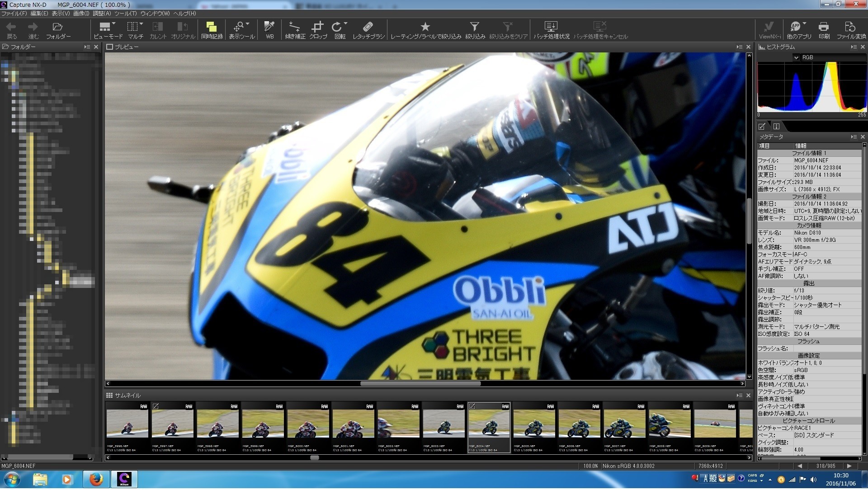Click the 100.0% zoom status field

click(x=590, y=466)
